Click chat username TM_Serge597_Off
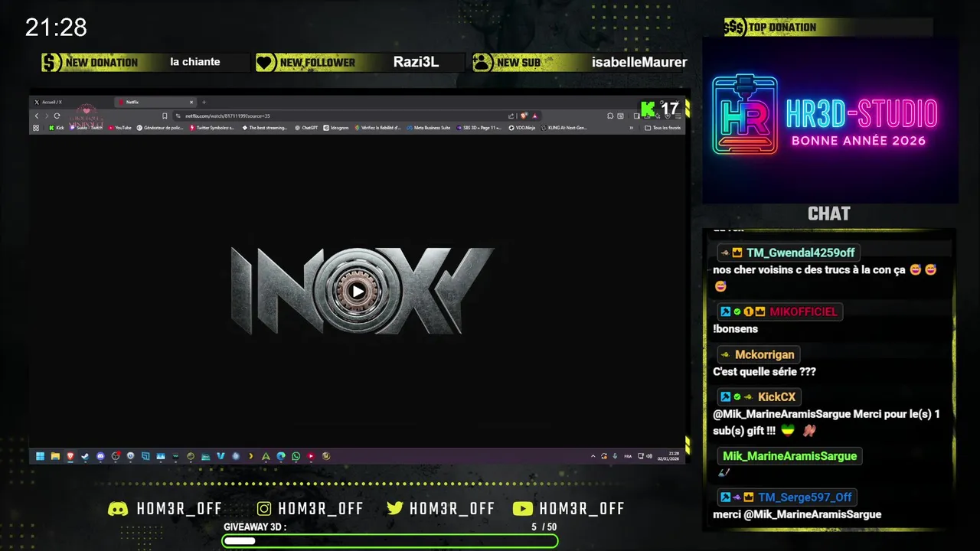980x551 pixels. (805, 497)
